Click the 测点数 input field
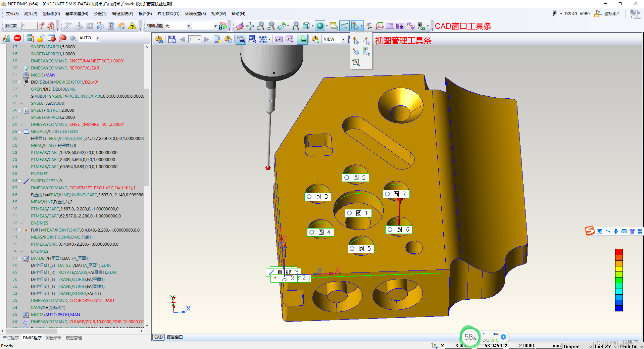This screenshot has height=349, width=644. point(29,26)
